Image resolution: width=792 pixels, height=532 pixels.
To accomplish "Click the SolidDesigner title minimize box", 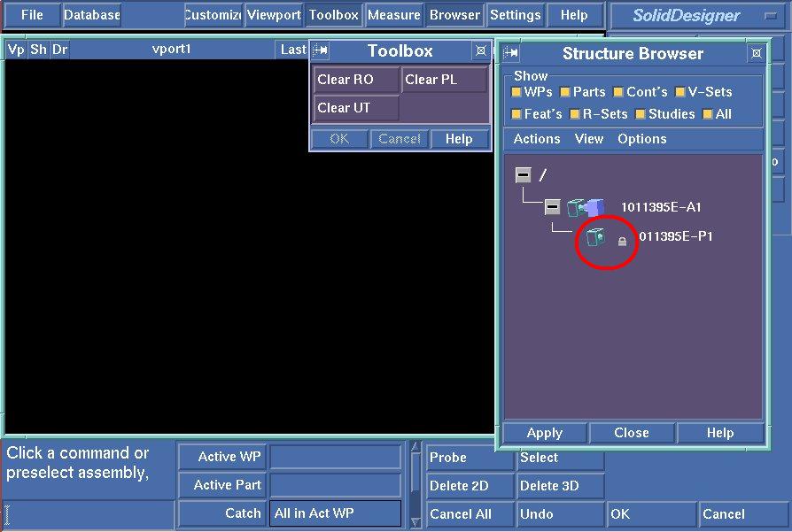I will point(771,16).
